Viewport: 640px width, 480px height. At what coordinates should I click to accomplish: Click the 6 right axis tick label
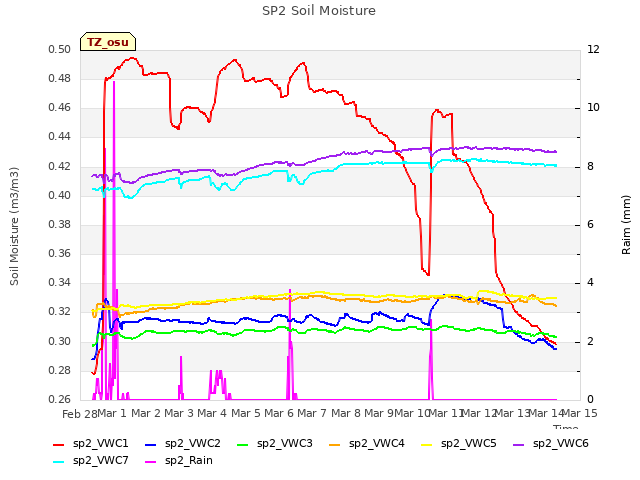tap(590, 225)
